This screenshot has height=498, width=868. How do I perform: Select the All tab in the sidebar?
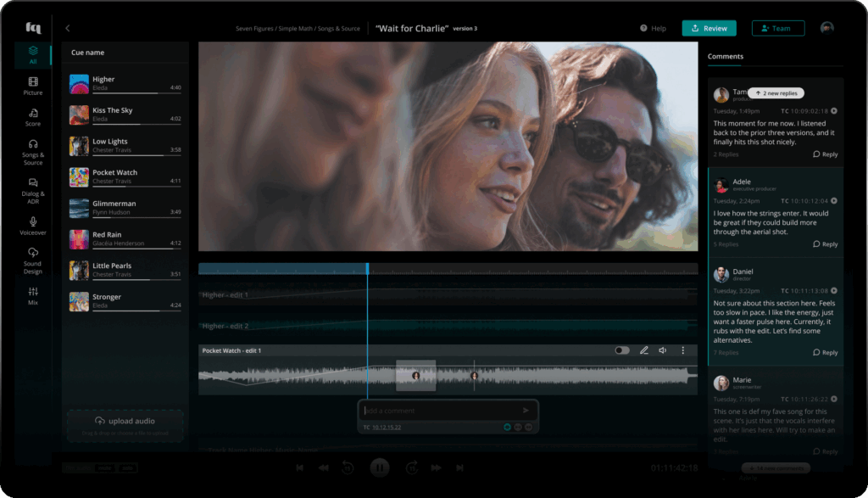[x=33, y=55]
